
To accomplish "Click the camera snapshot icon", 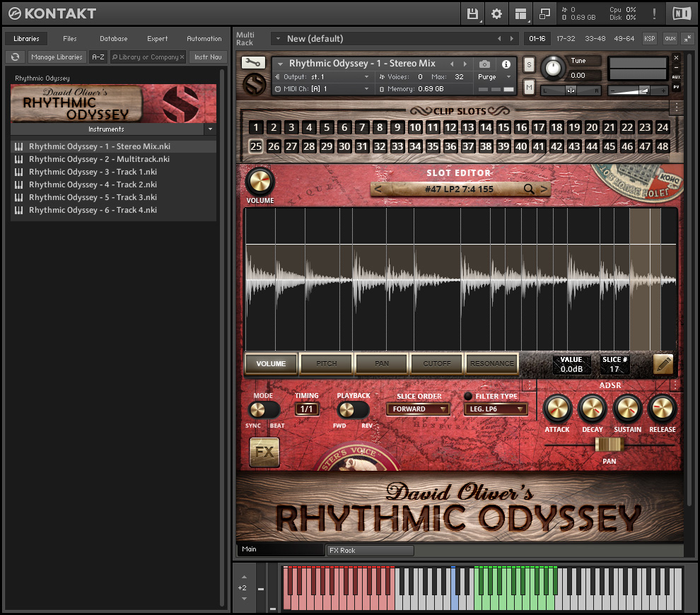I will [x=484, y=64].
